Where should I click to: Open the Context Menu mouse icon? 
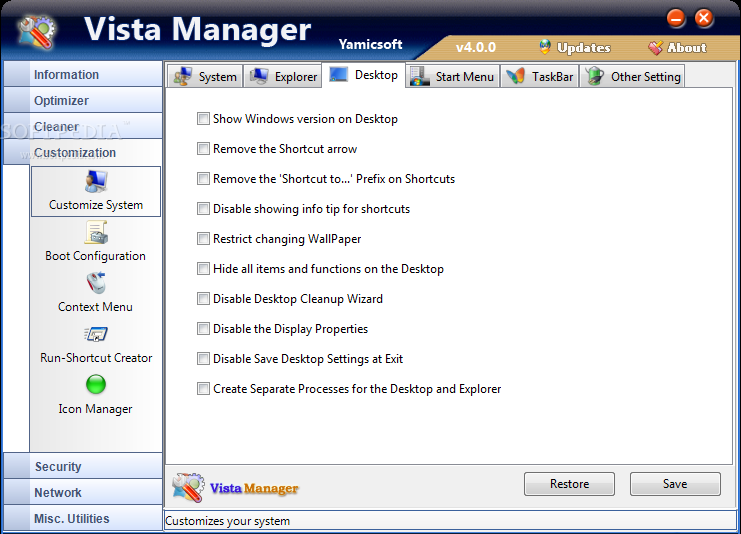pyautogui.click(x=96, y=283)
